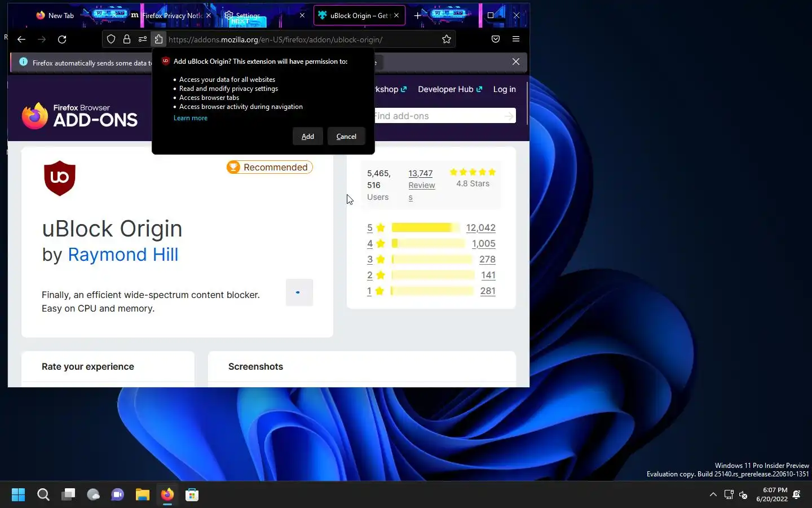Click the Firefox icon in the taskbar
The height and width of the screenshot is (508, 812).
[x=167, y=494]
